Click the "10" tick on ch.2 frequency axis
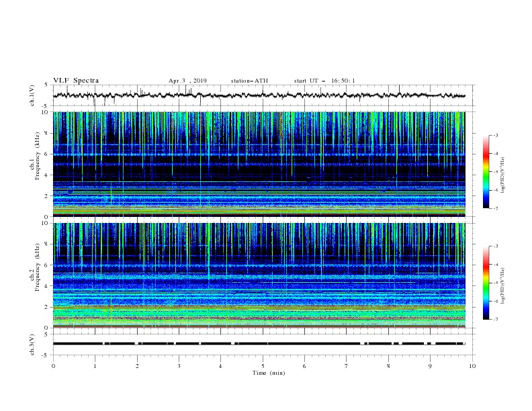This screenshot has height=411, width=532. click(46, 223)
